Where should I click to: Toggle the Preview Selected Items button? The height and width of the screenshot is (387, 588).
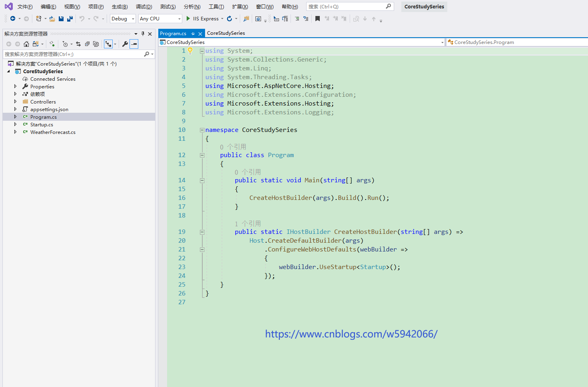[134, 44]
